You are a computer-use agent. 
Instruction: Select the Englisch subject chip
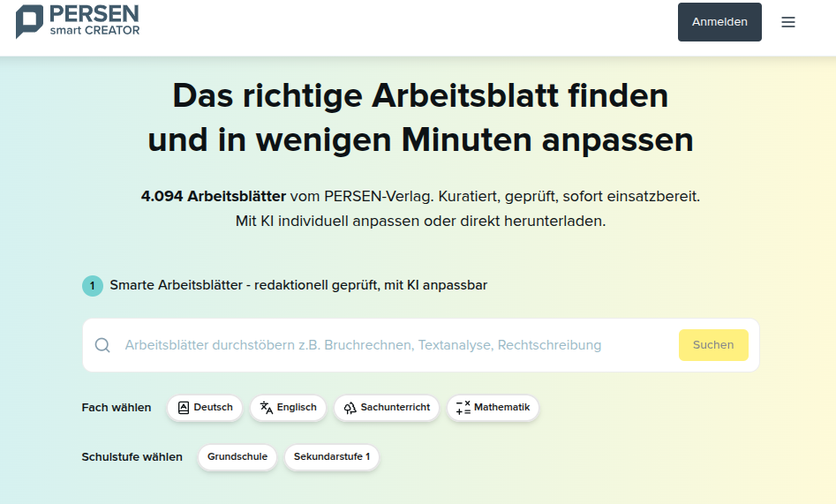point(289,408)
